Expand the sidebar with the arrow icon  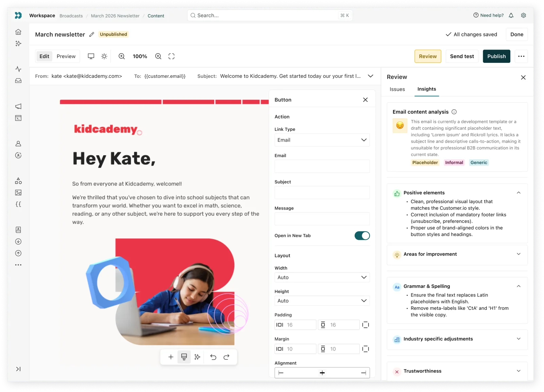[18, 369]
